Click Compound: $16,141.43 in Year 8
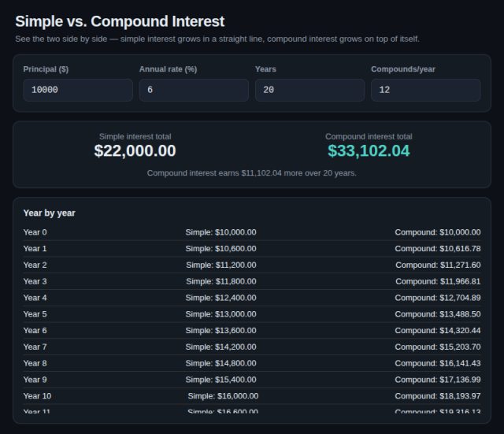The image size is (504, 434). (x=438, y=363)
